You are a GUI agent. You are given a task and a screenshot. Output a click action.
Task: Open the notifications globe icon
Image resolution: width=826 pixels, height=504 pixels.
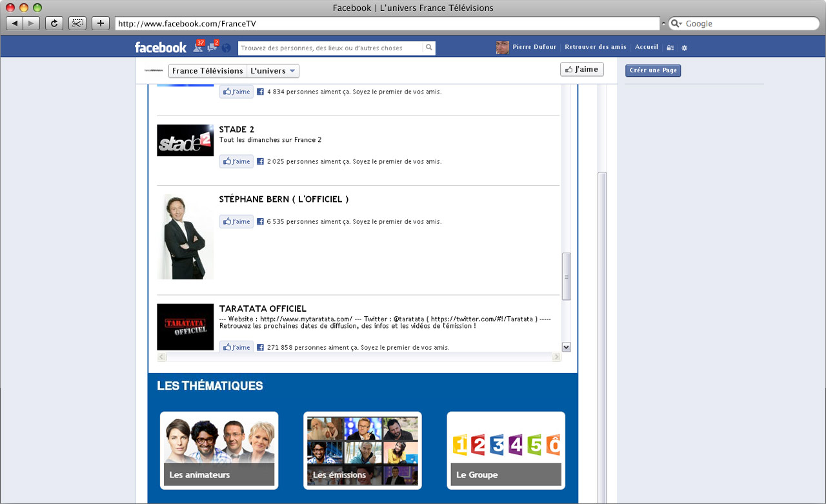226,48
